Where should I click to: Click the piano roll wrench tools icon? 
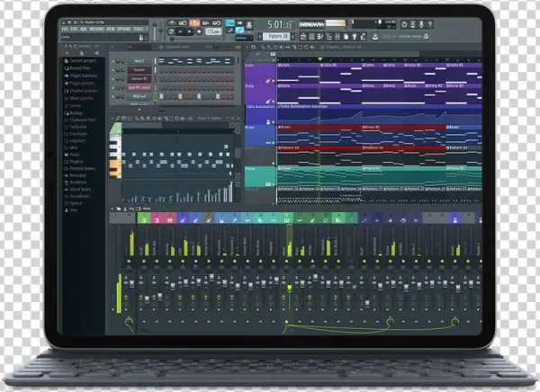point(118,119)
